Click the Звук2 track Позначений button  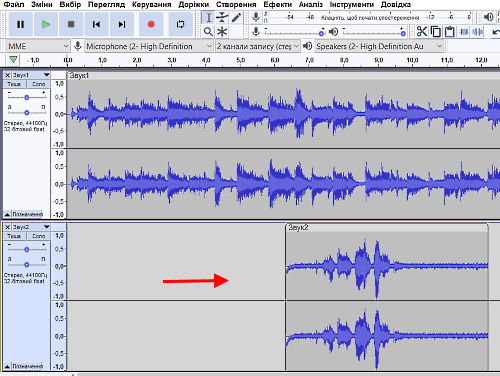point(27,366)
